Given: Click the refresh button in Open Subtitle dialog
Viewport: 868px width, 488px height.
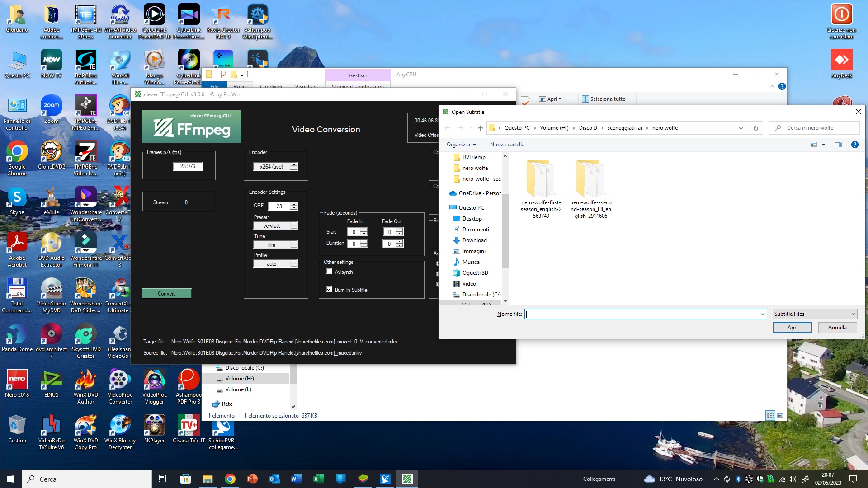Looking at the screenshot, I should tap(755, 128).
